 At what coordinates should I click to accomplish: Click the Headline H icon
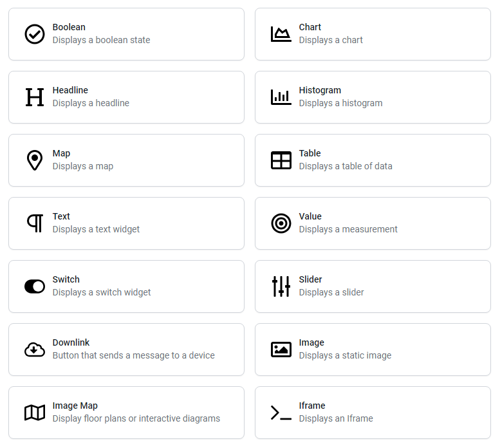pos(35,97)
